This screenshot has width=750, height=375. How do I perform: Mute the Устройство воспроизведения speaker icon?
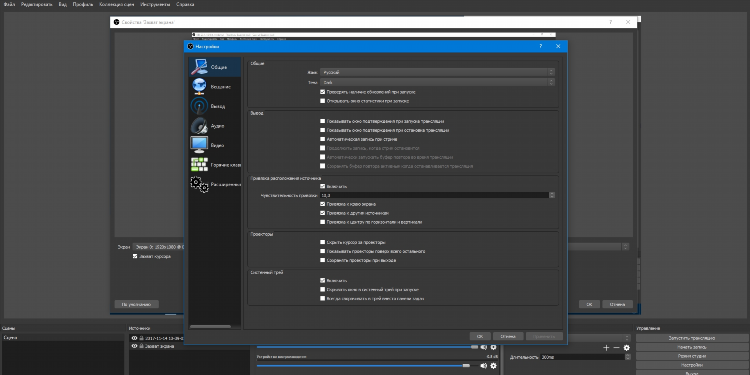[x=484, y=366]
